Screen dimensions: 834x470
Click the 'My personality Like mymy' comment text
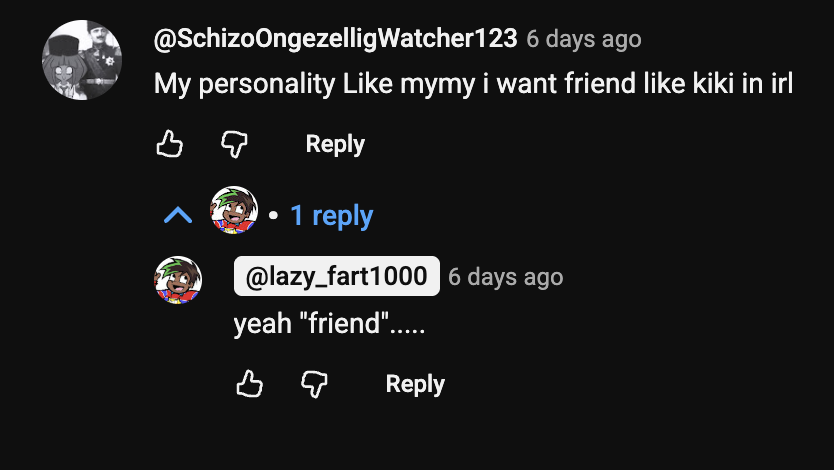tap(473, 84)
